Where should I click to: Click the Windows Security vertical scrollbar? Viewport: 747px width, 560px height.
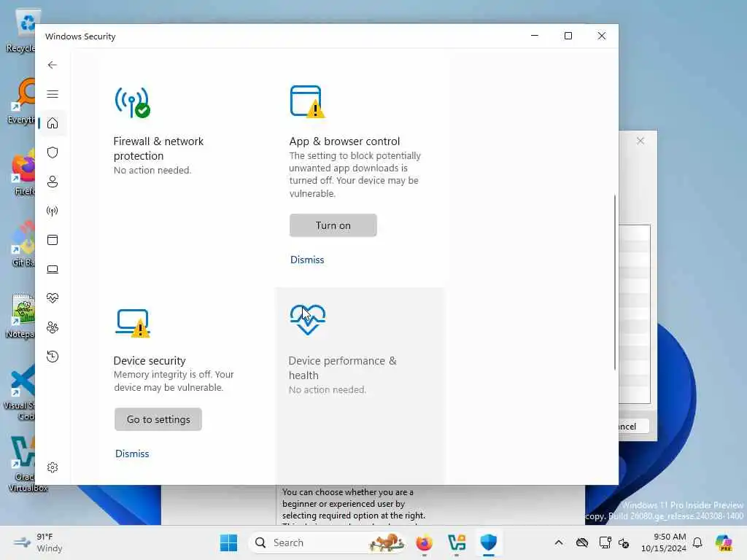(x=614, y=282)
